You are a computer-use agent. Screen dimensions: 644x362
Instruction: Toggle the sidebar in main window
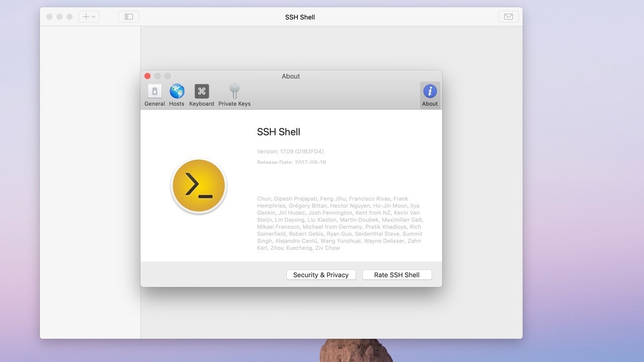coord(129,17)
